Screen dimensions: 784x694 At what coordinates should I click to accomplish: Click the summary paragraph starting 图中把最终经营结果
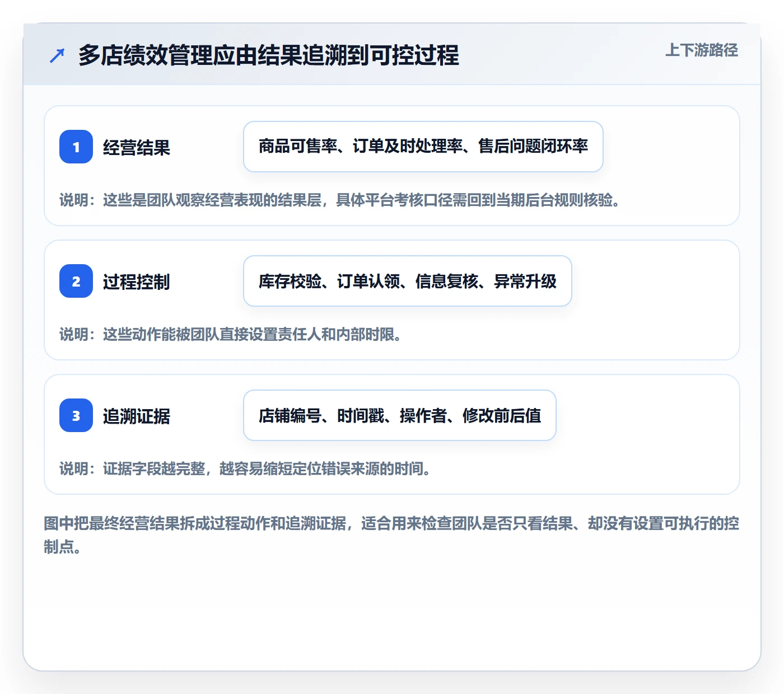click(x=391, y=535)
